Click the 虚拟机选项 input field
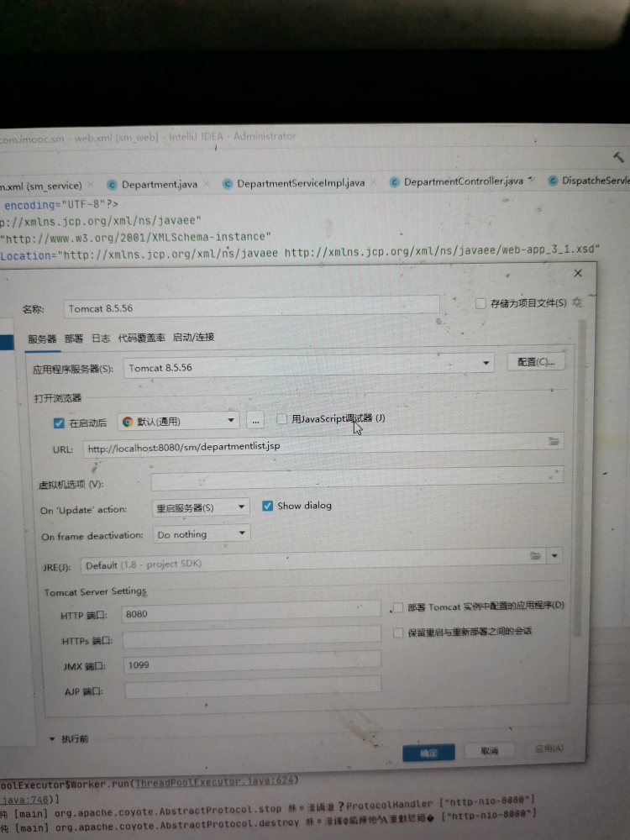The width and height of the screenshot is (630, 840). pos(357,477)
